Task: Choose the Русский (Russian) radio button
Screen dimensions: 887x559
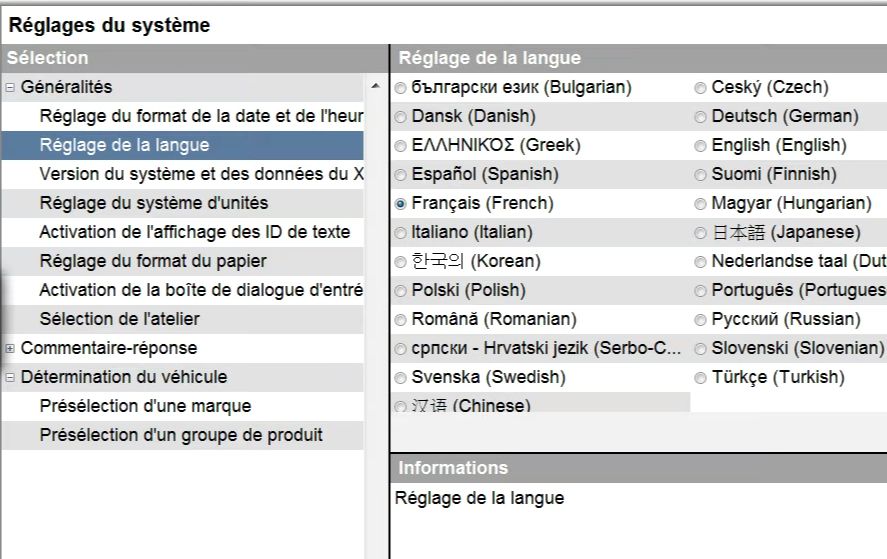Action: tap(700, 320)
